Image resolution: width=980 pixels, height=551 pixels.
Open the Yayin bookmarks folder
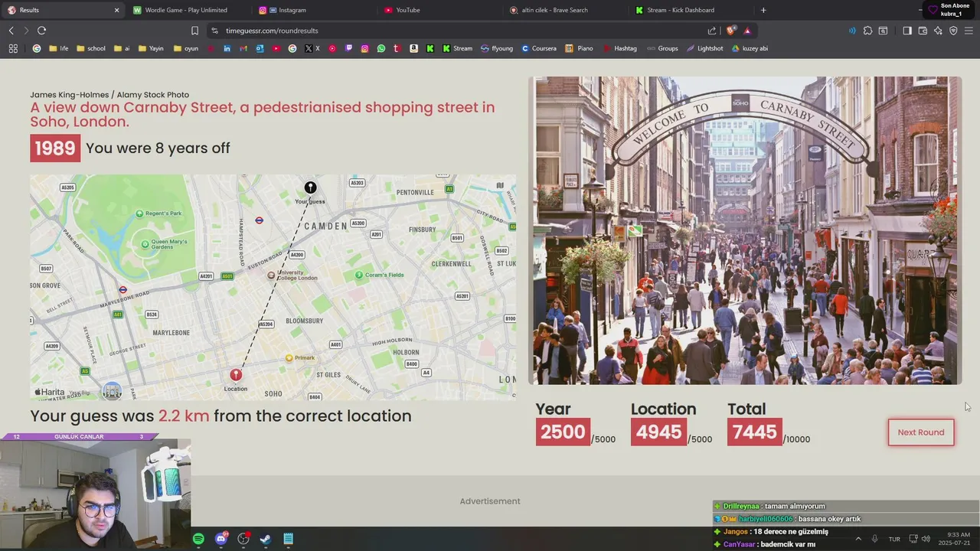[151, 48]
